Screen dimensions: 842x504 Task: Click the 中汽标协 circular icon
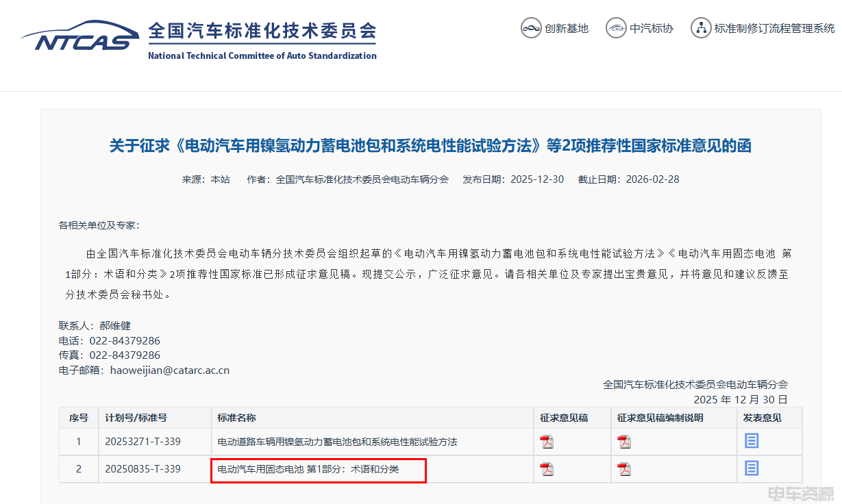coord(617,28)
